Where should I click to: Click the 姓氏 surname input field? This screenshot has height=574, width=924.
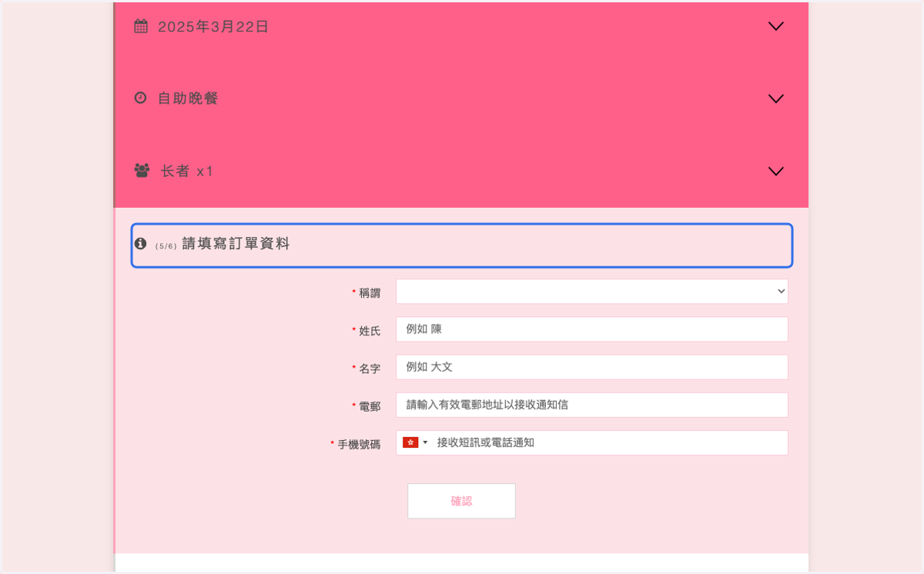coord(592,329)
